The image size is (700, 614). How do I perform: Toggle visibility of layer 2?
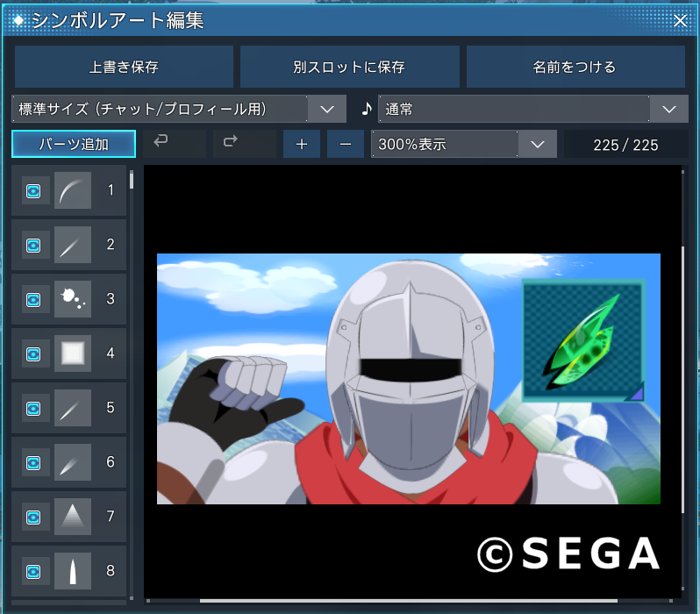tap(33, 245)
